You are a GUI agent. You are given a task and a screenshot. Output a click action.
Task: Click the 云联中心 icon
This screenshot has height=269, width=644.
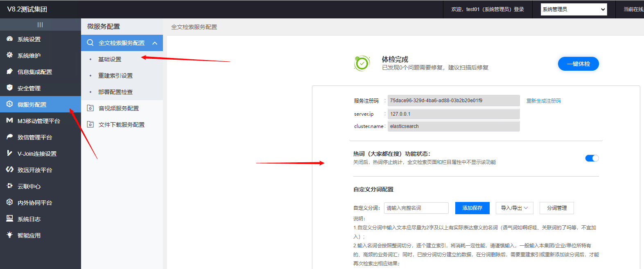(x=9, y=186)
